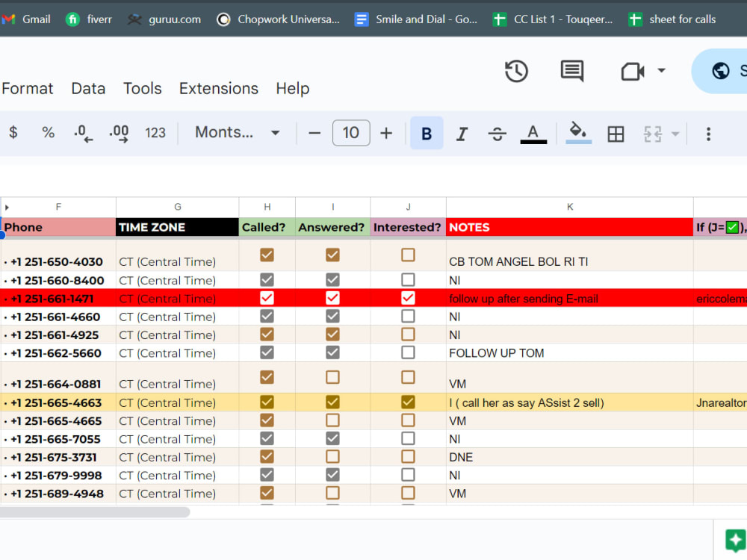
Task: Select note 'FOLLOW UP TOM'
Action: [x=570, y=353]
